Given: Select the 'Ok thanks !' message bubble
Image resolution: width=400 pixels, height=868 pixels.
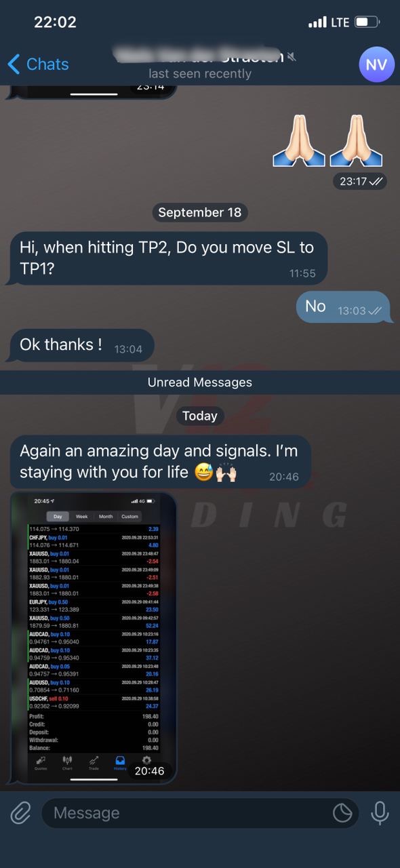Looking at the screenshot, I should tap(81, 345).
